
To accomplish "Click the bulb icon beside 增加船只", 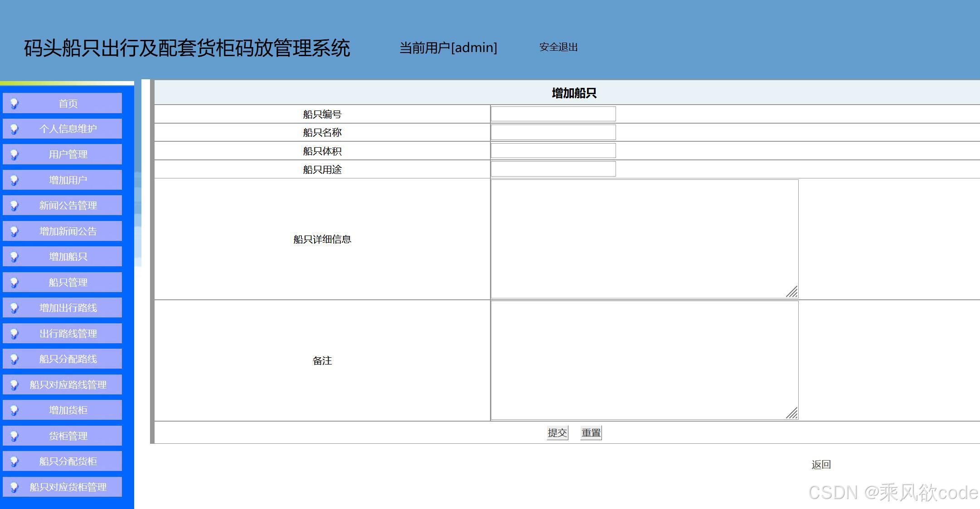I will pos(15,257).
